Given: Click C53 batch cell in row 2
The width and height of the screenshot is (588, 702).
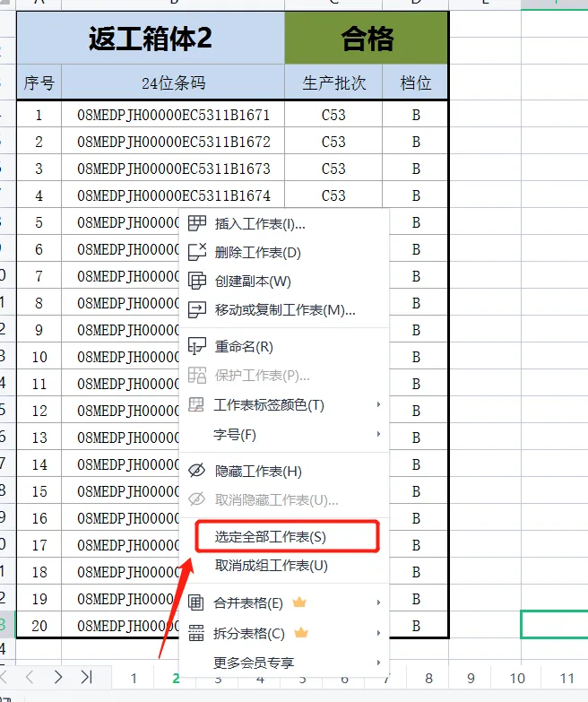Looking at the screenshot, I should (333, 142).
